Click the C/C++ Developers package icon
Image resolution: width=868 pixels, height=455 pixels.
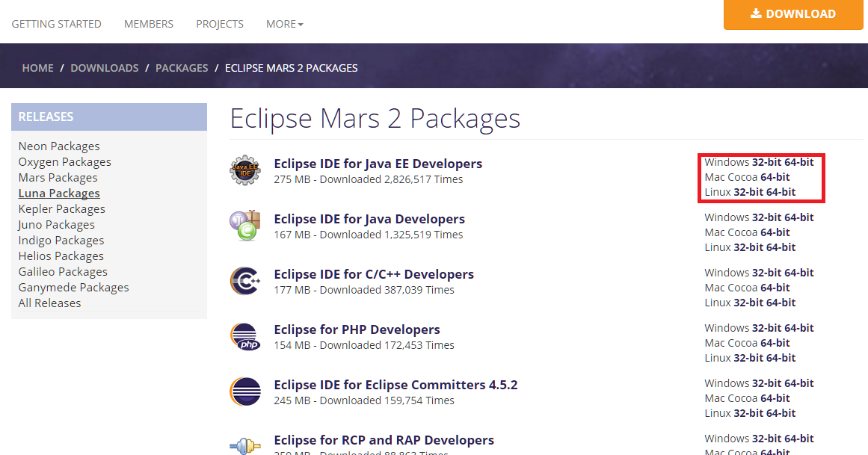tap(245, 281)
